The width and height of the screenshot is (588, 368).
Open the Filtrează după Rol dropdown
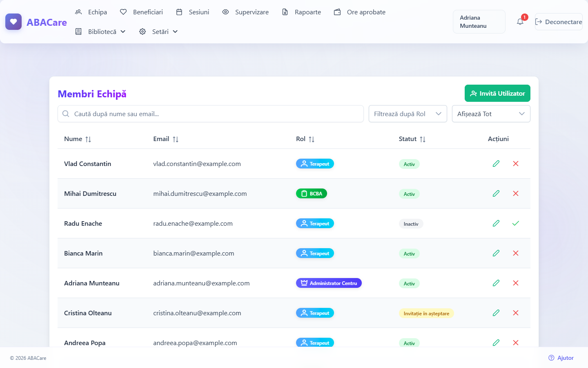pos(408,114)
